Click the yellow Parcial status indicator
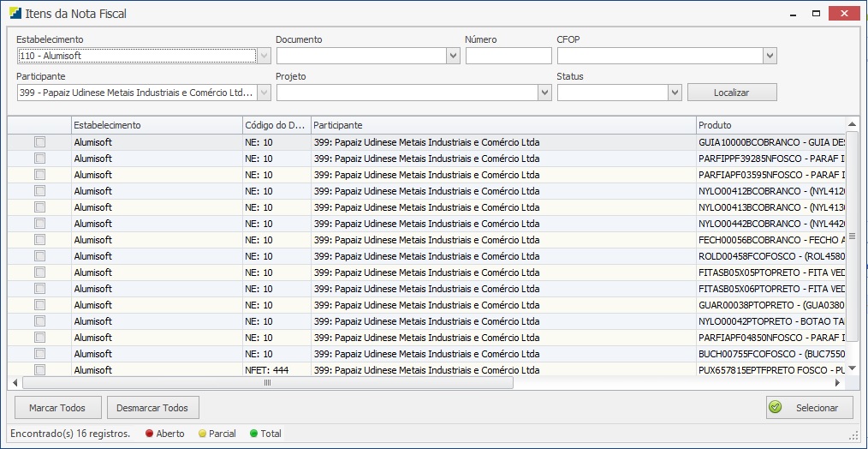This screenshot has width=868, height=449. (203, 434)
